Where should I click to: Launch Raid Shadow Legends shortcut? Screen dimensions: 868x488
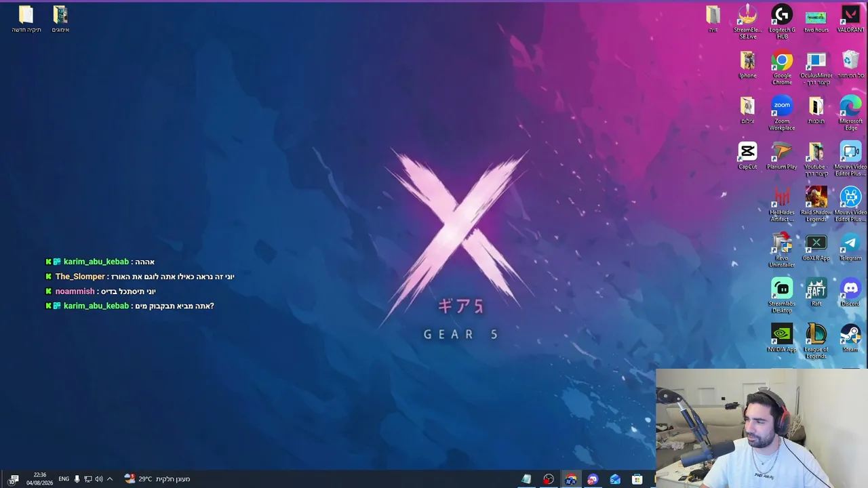[x=816, y=204]
